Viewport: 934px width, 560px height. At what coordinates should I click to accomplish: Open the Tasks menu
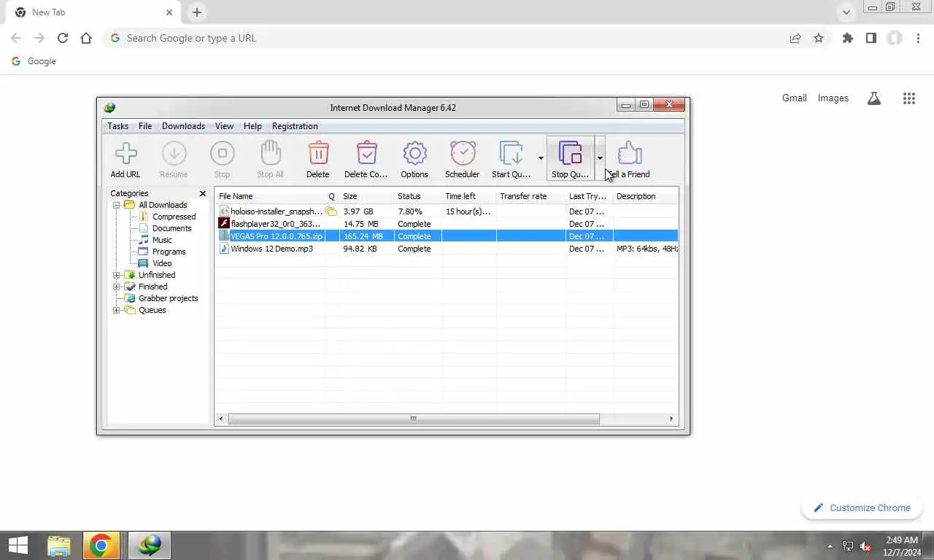click(x=117, y=126)
